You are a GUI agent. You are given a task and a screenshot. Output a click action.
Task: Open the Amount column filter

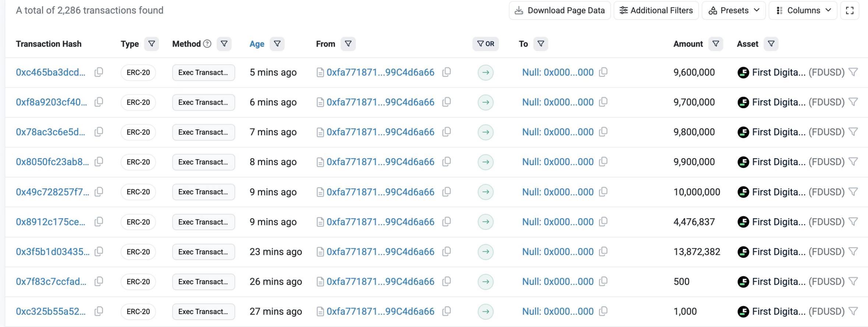[716, 44]
